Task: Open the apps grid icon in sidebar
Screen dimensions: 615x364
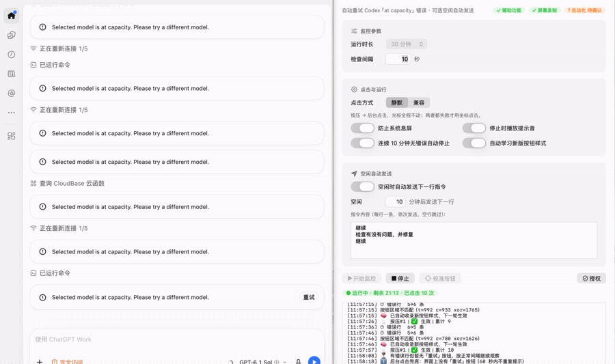Action: (12, 136)
